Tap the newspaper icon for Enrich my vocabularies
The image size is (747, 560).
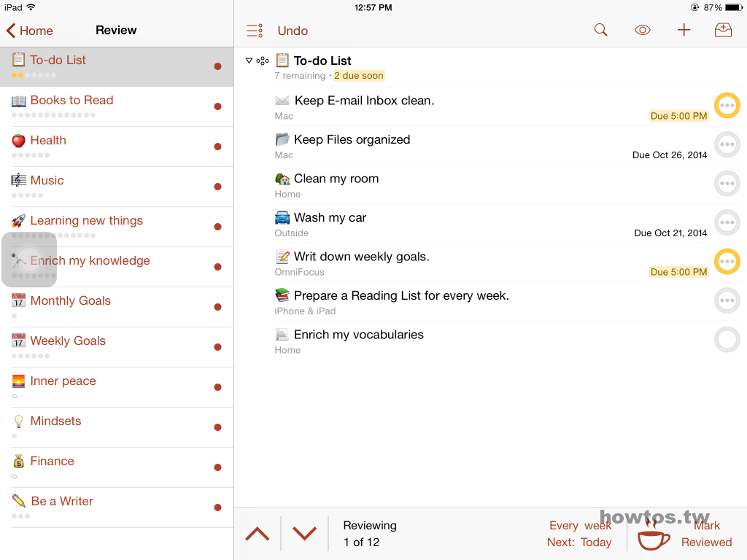[x=282, y=335]
